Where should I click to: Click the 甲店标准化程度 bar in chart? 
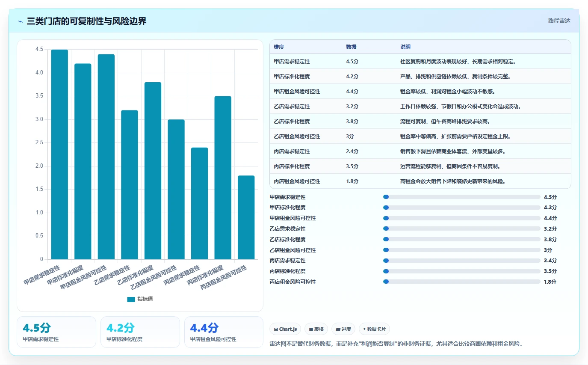pyautogui.click(x=83, y=161)
